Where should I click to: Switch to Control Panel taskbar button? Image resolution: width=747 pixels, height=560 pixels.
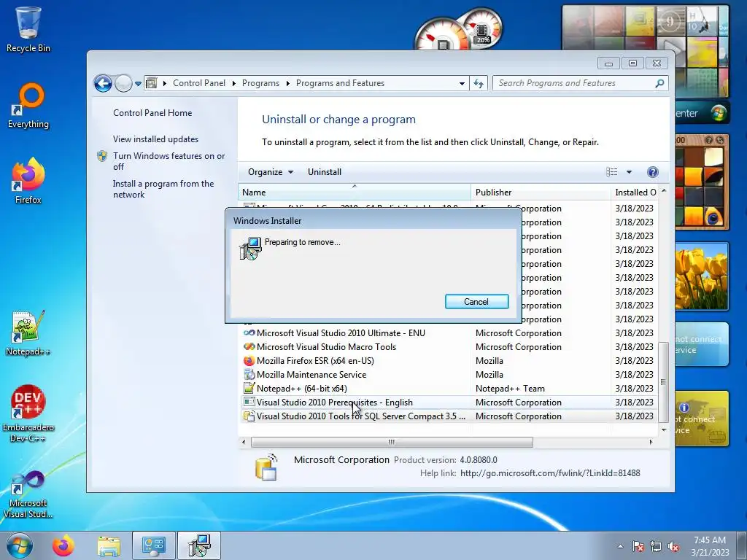pyautogui.click(x=154, y=545)
